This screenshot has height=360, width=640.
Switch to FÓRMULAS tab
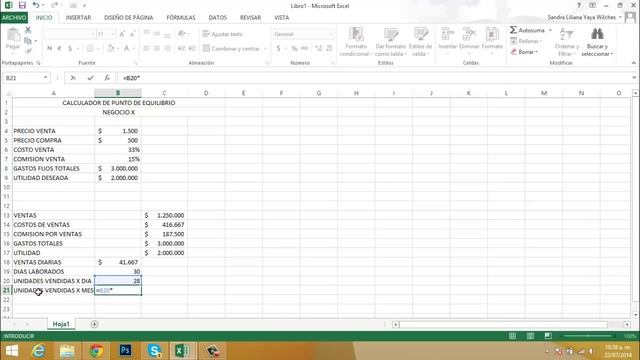click(181, 18)
